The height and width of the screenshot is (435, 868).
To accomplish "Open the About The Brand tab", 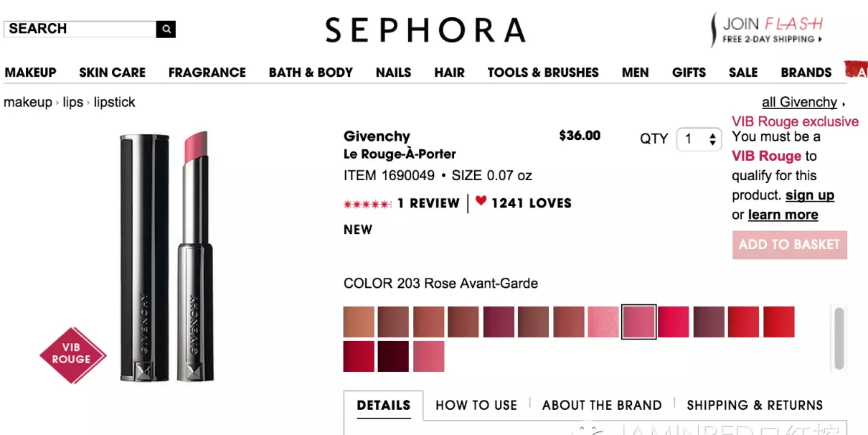I will click(x=602, y=405).
